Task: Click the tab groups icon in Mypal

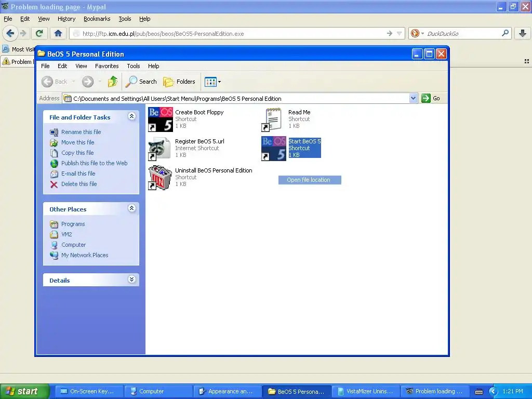Action: (527, 61)
